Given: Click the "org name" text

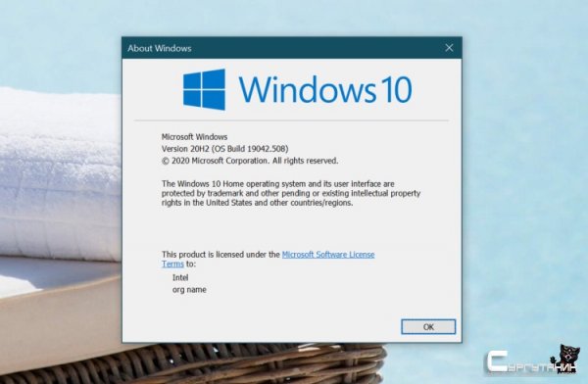Looking at the screenshot, I should [x=189, y=290].
